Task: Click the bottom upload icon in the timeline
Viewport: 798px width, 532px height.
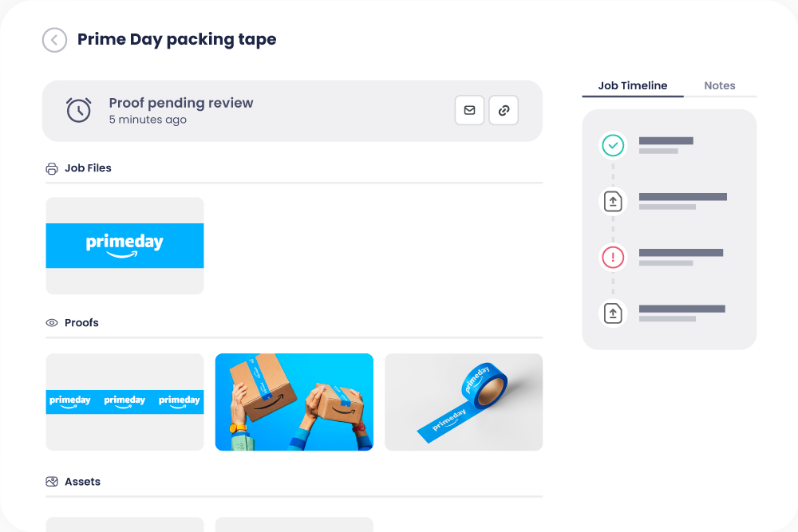Action: [x=613, y=313]
